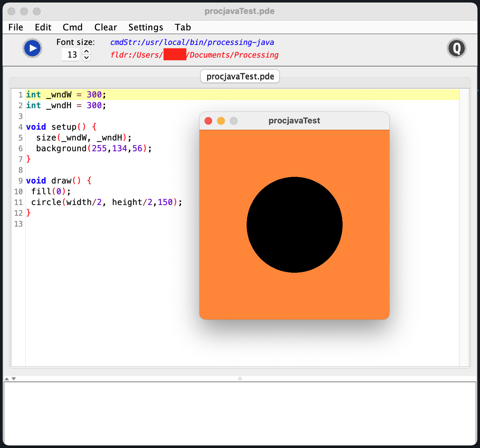
Task: Click the cmdStr processing-java path text
Action: coord(192,42)
